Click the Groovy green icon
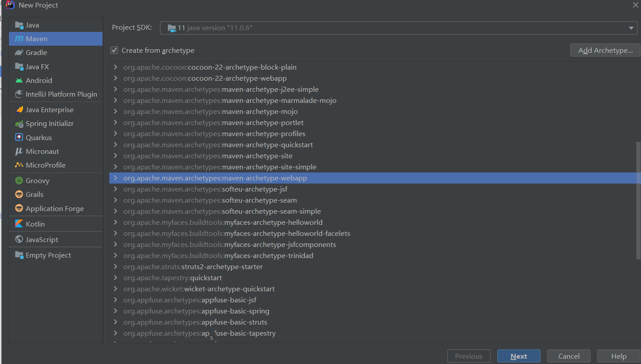The image size is (641, 364). (19, 180)
